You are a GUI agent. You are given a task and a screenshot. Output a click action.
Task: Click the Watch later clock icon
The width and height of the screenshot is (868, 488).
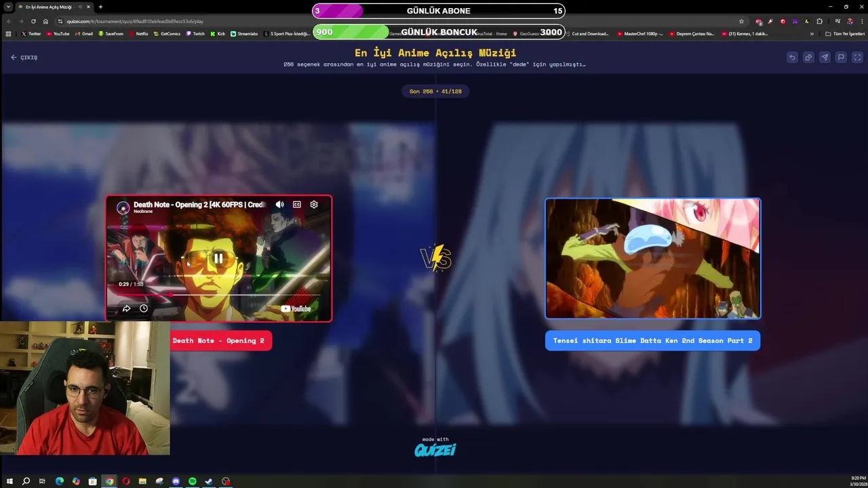point(144,308)
